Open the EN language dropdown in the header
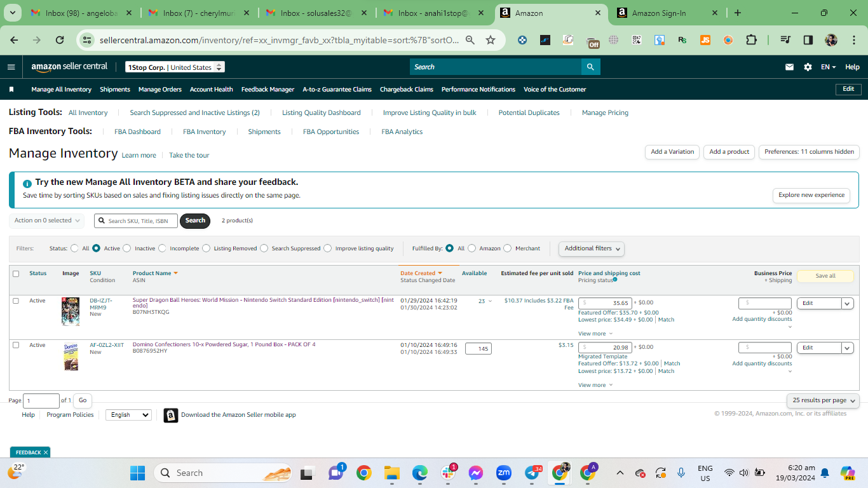 (x=828, y=67)
